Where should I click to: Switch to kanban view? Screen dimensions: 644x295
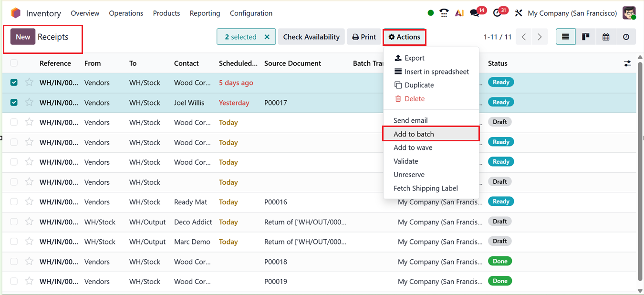(x=585, y=37)
